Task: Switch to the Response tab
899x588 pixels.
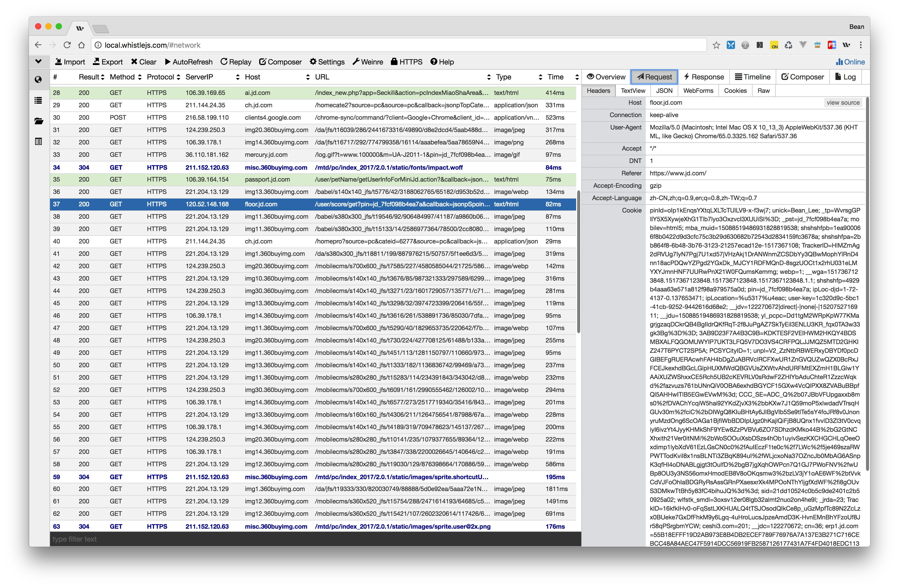Action: [704, 77]
